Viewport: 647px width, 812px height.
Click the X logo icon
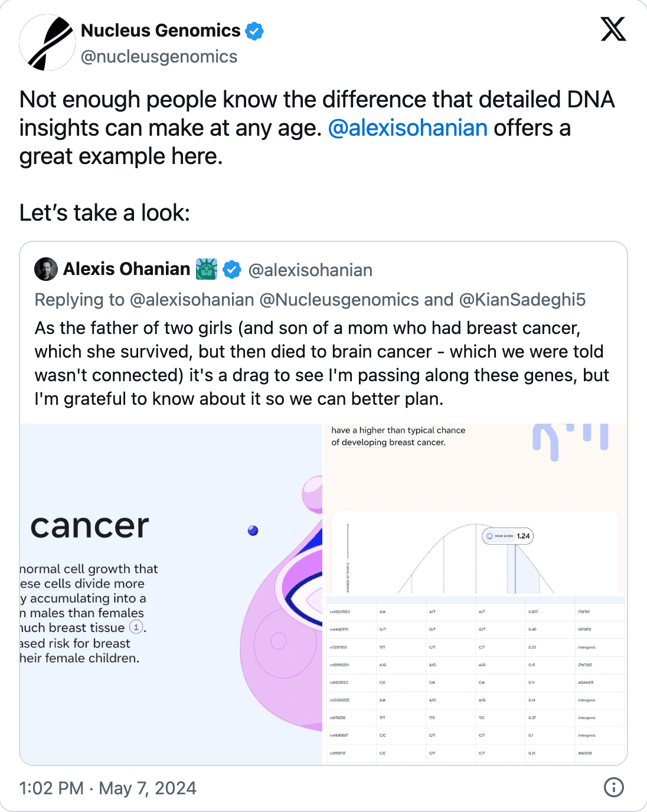coord(613,29)
